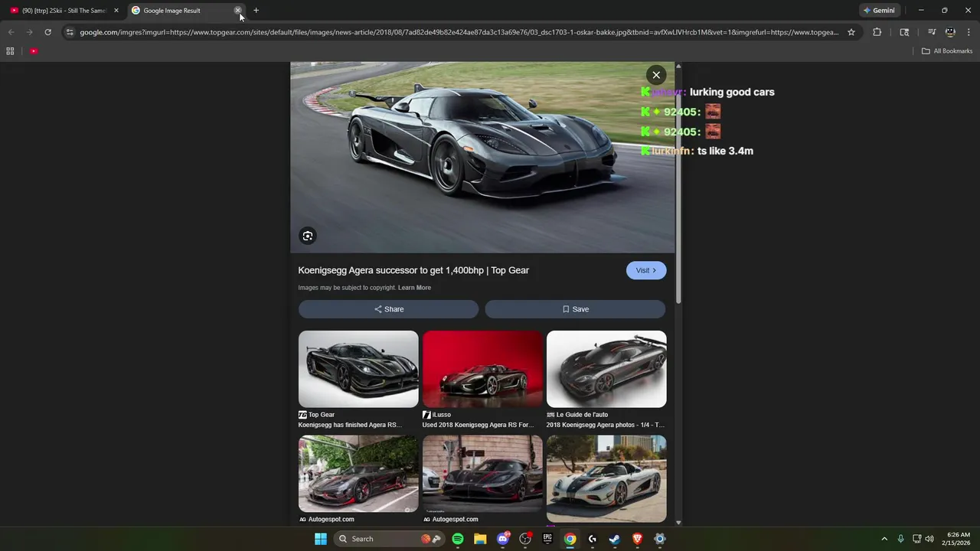The height and width of the screenshot is (551, 980).
Task: Open Steam from the taskbar
Action: [615, 539]
